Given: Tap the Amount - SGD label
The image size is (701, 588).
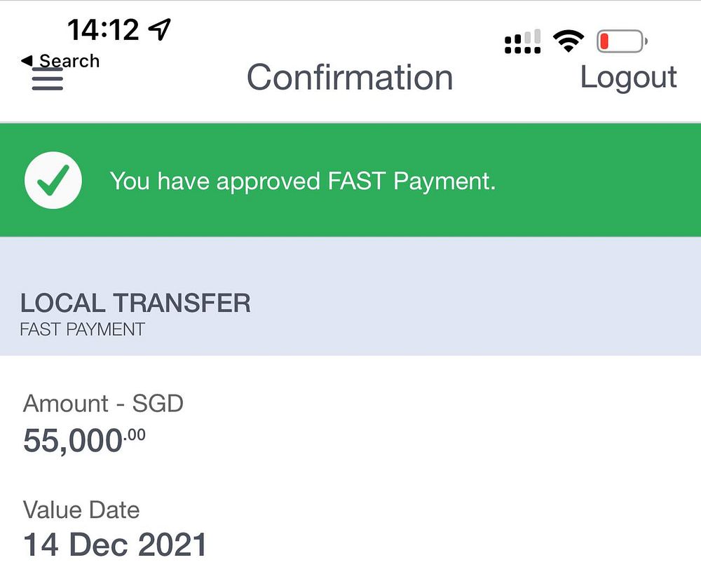Looking at the screenshot, I should (103, 404).
